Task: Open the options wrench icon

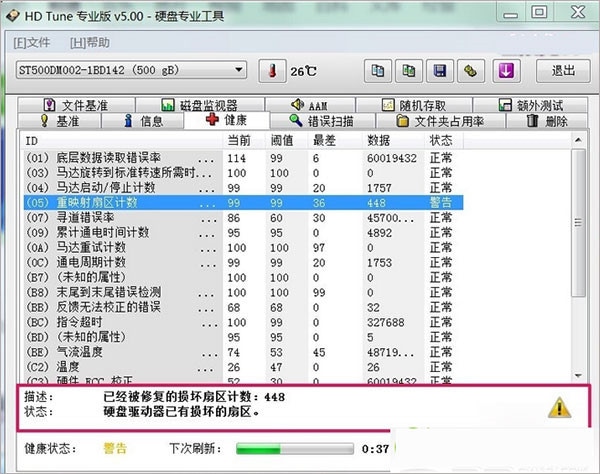Action: click(x=471, y=71)
